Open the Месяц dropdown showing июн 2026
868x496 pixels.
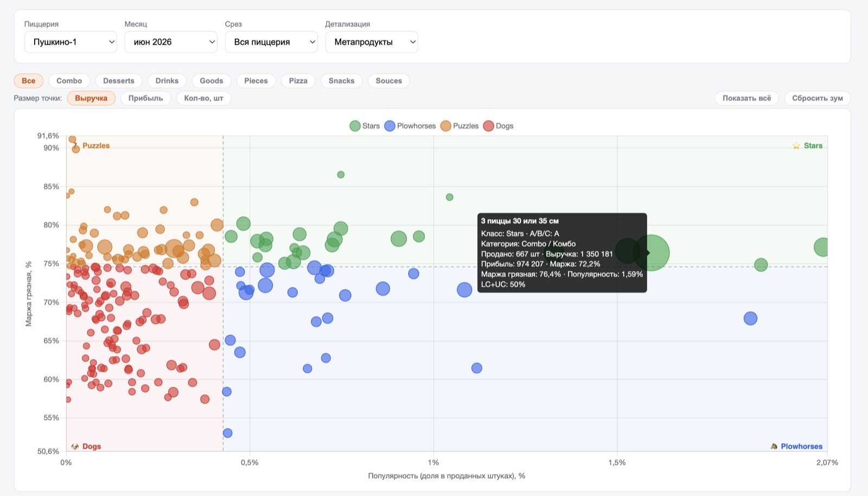pyautogui.click(x=171, y=42)
